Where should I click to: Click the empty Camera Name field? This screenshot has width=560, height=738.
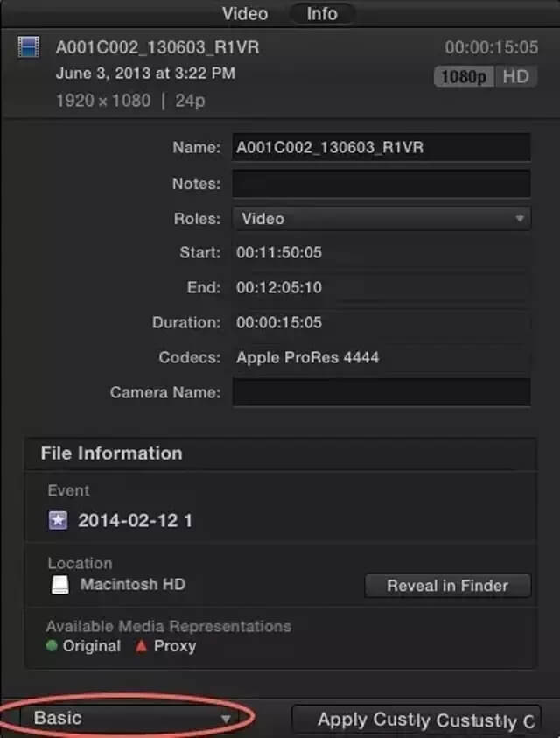[381, 392]
